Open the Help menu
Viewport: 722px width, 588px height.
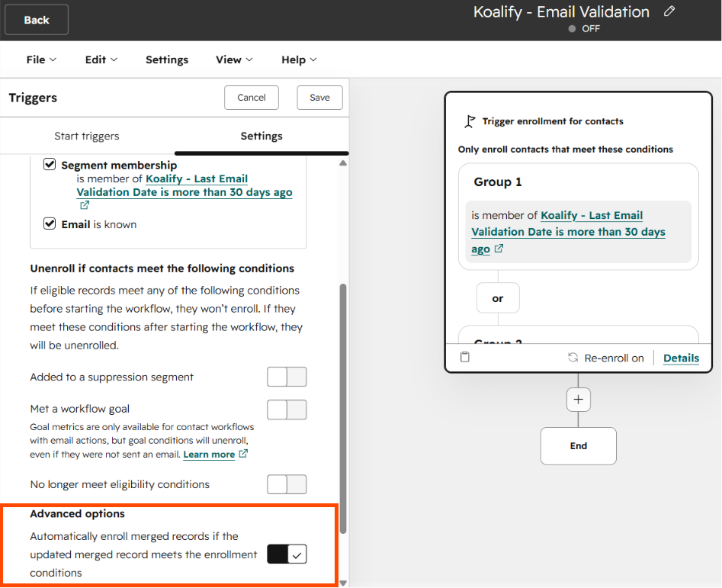(299, 59)
